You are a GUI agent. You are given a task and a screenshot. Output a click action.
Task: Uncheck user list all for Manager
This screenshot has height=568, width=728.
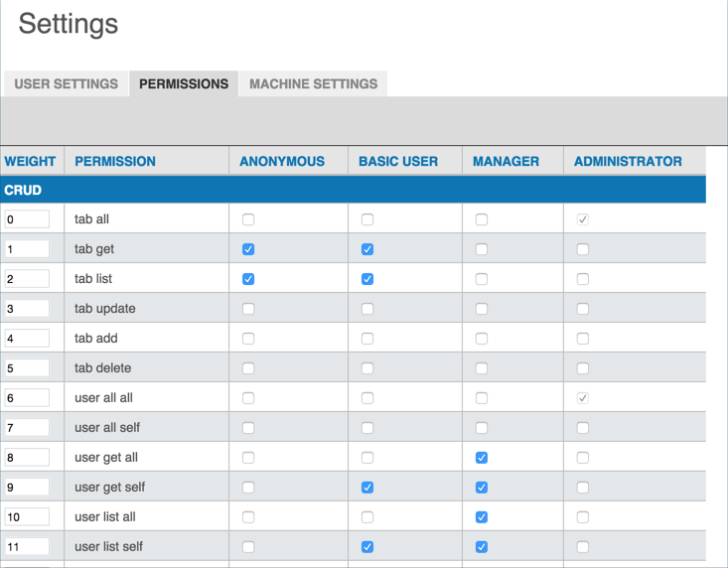tap(482, 517)
